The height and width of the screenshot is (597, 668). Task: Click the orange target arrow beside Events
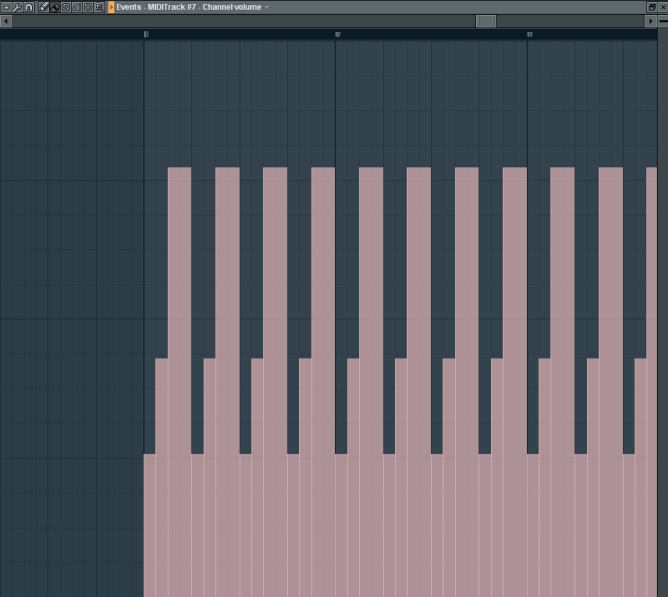pos(111,7)
